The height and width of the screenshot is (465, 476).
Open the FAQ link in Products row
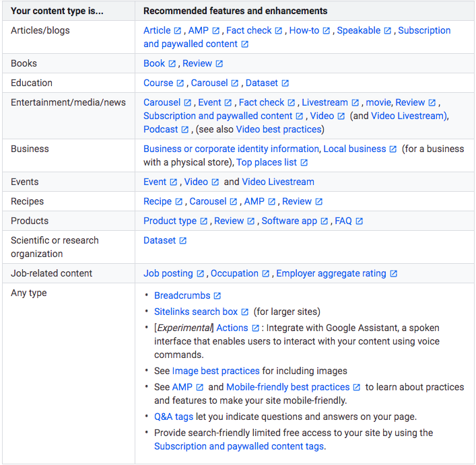[x=343, y=221]
